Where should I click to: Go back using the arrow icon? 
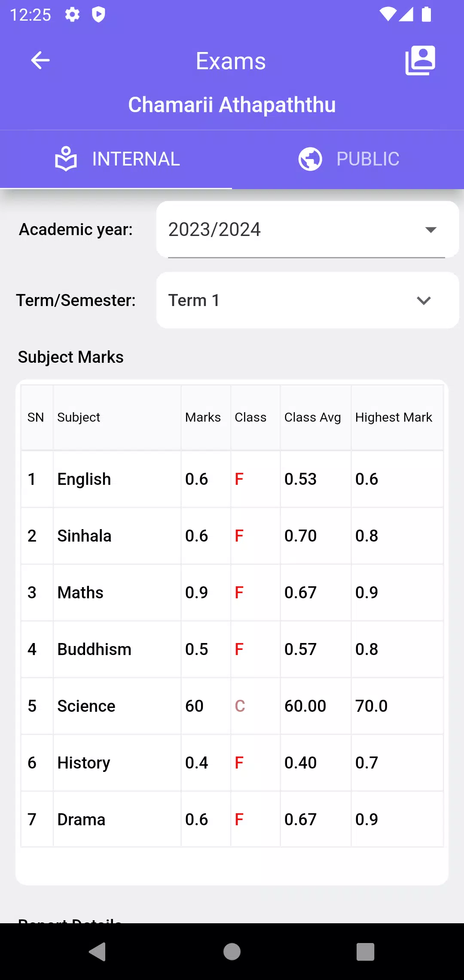pos(40,60)
